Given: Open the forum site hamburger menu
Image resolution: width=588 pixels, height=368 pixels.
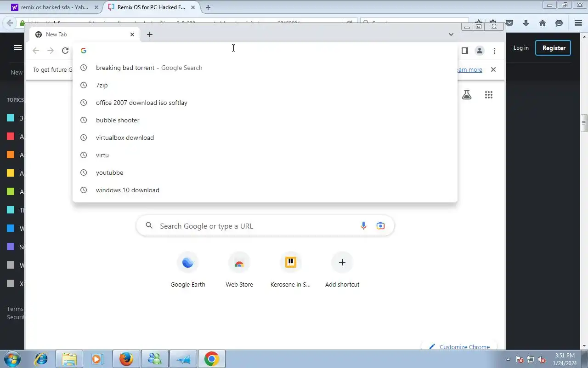Looking at the screenshot, I should coord(18,48).
